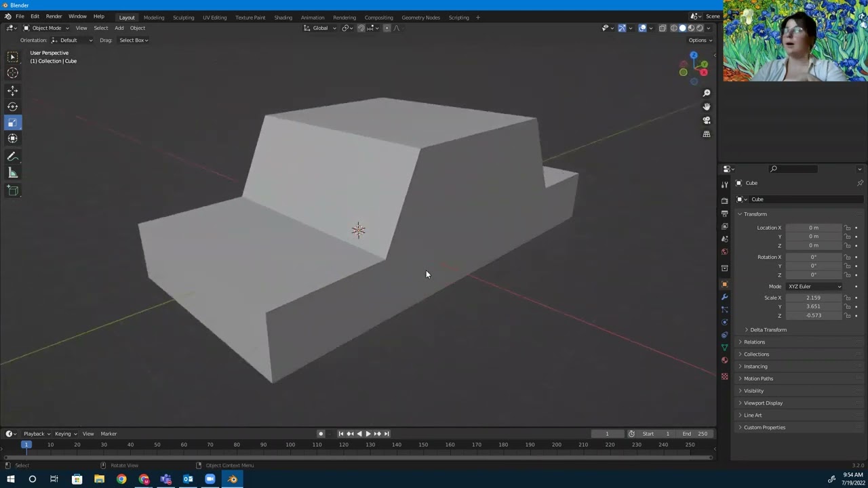Open the Shading workspace tab
This screenshot has height=488, width=868.
[x=283, y=17]
